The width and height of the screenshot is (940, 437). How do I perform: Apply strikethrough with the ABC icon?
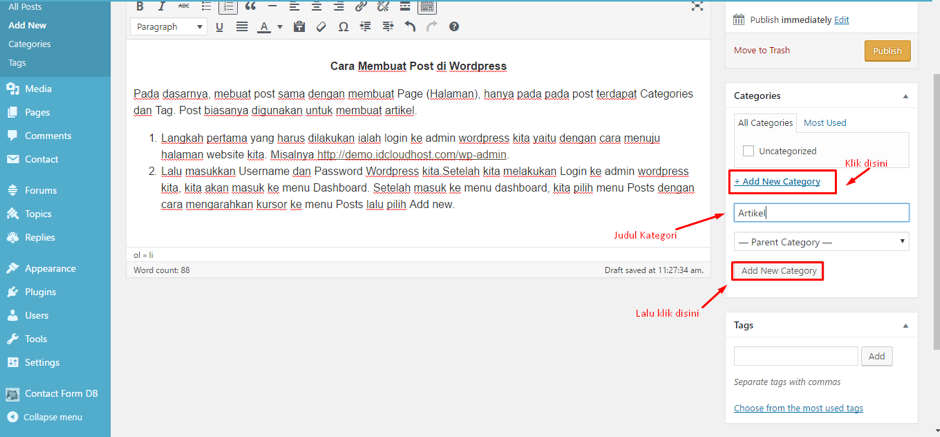[183, 7]
